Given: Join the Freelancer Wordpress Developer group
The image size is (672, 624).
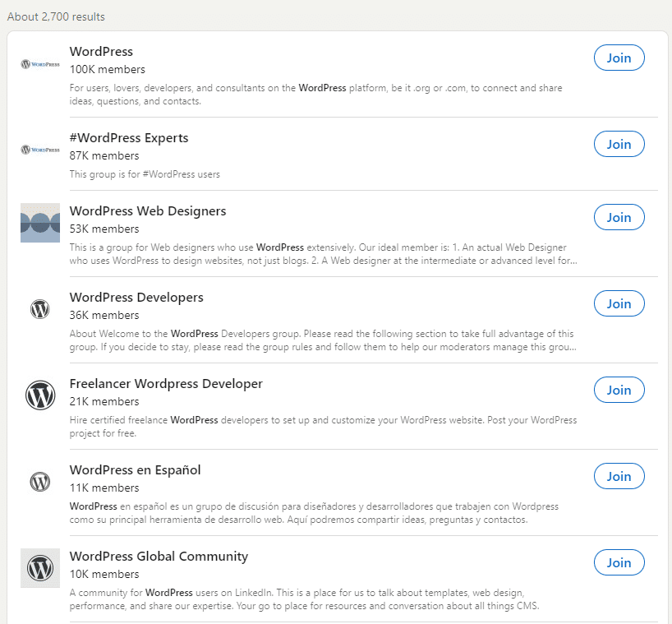Looking at the screenshot, I should pos(619,390).
